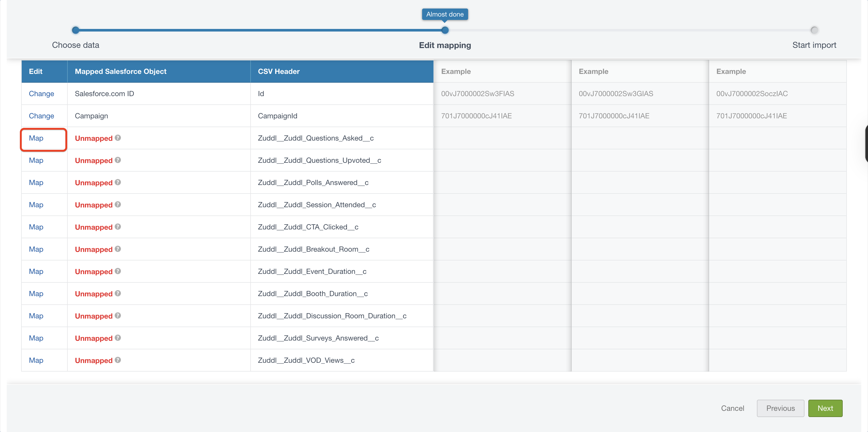Click help icon in Zuddl_Event_Duration row
The width and height of the screenshot is (868, 432).
[x=118, y=271]
